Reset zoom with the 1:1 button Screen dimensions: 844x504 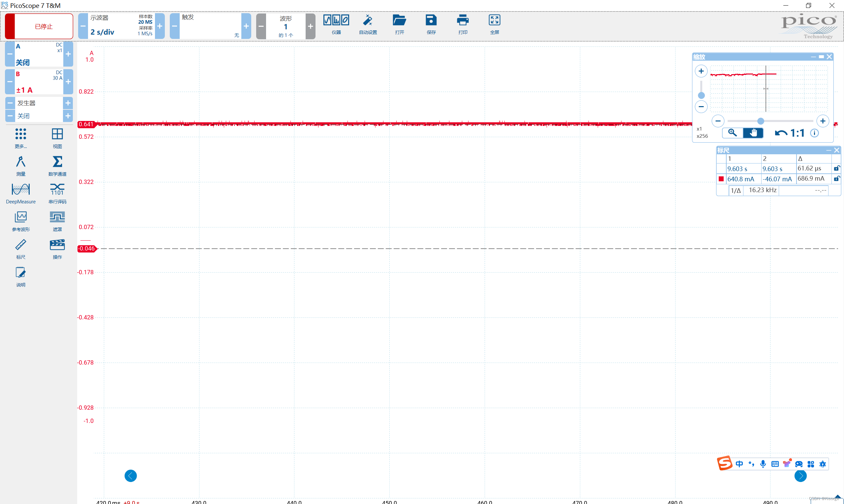(797, 133)
